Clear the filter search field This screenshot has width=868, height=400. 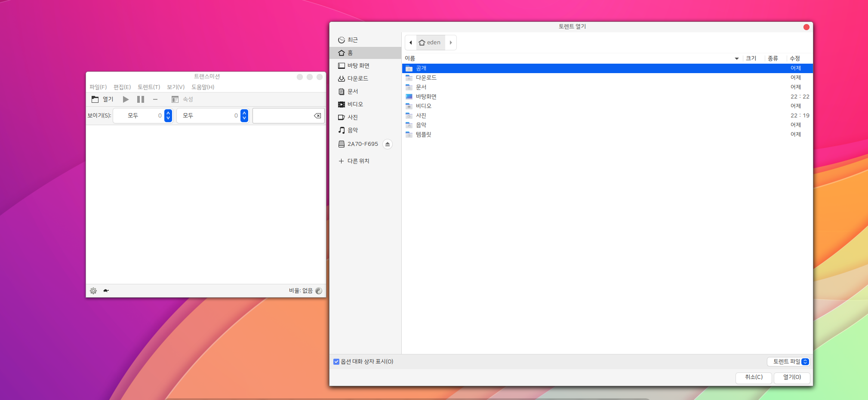(x=317, y=116)
